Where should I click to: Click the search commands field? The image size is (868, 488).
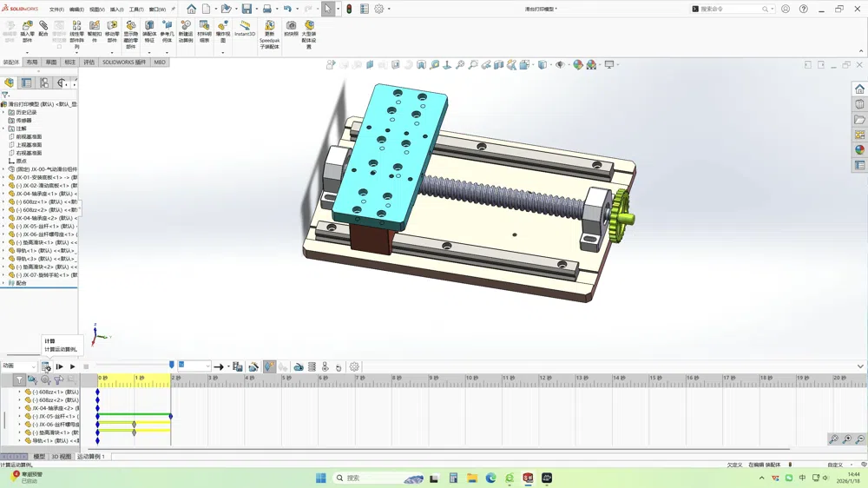732,9
